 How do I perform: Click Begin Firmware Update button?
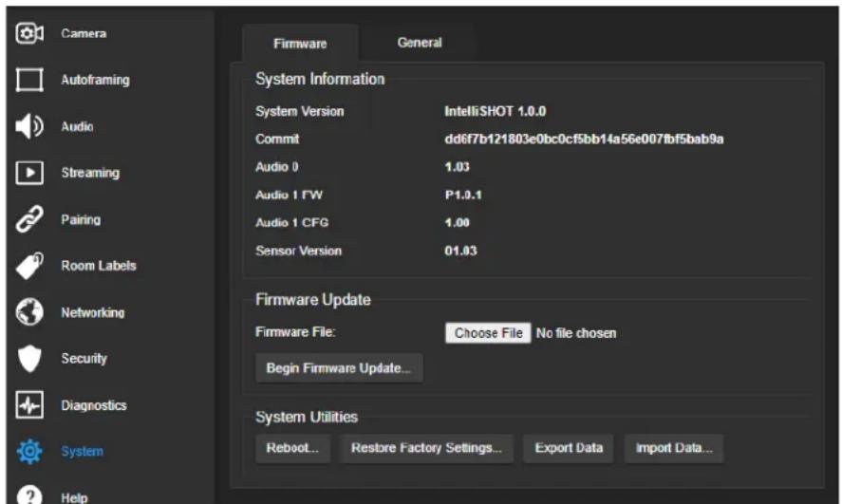pyautogui.click(x=339, y=368)
